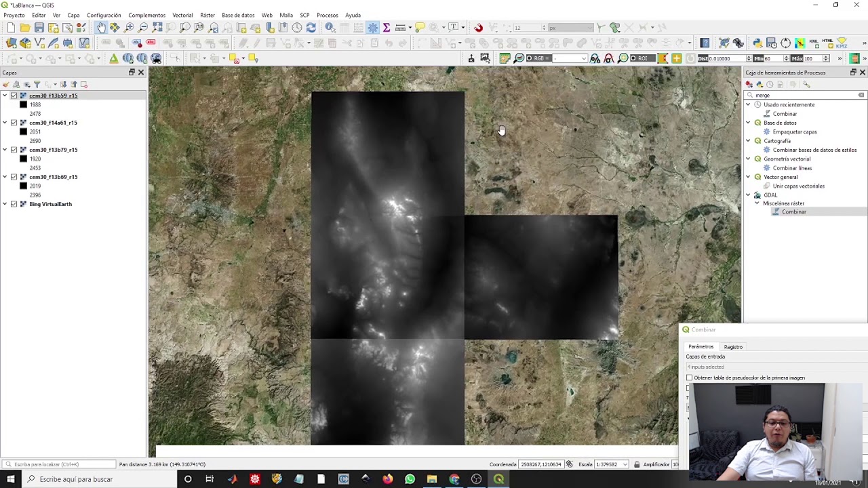The width and height of the screenshot is (868, 488).
Task: Click the help book icon in toolbar
Action: 705,43
